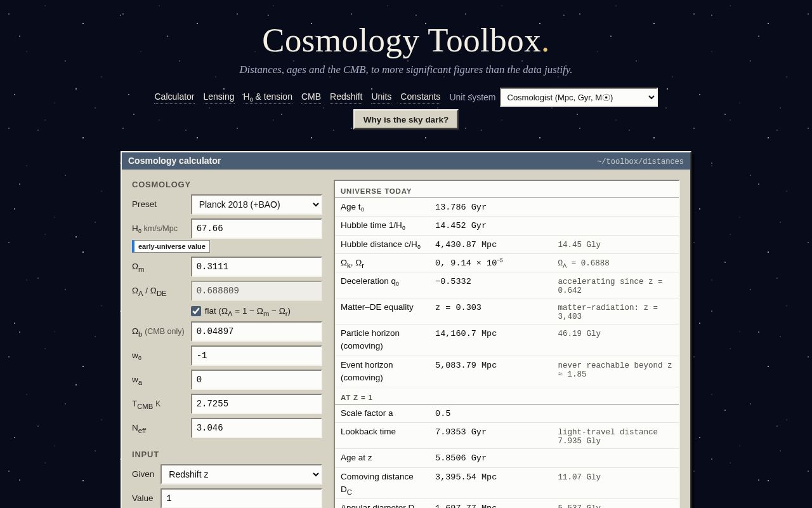
Task: Click the 'Why is the sky dark?' button
Action: point(406,119)
